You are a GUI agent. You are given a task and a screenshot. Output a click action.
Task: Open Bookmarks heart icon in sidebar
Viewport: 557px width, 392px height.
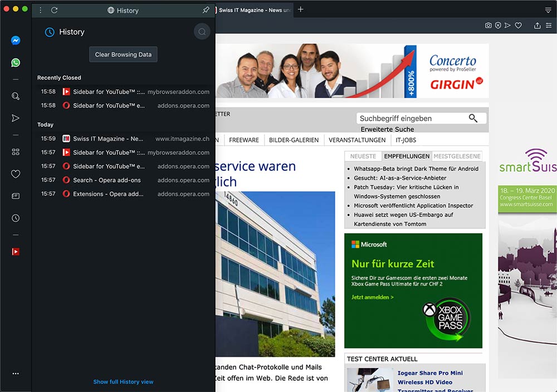(15, 174)
